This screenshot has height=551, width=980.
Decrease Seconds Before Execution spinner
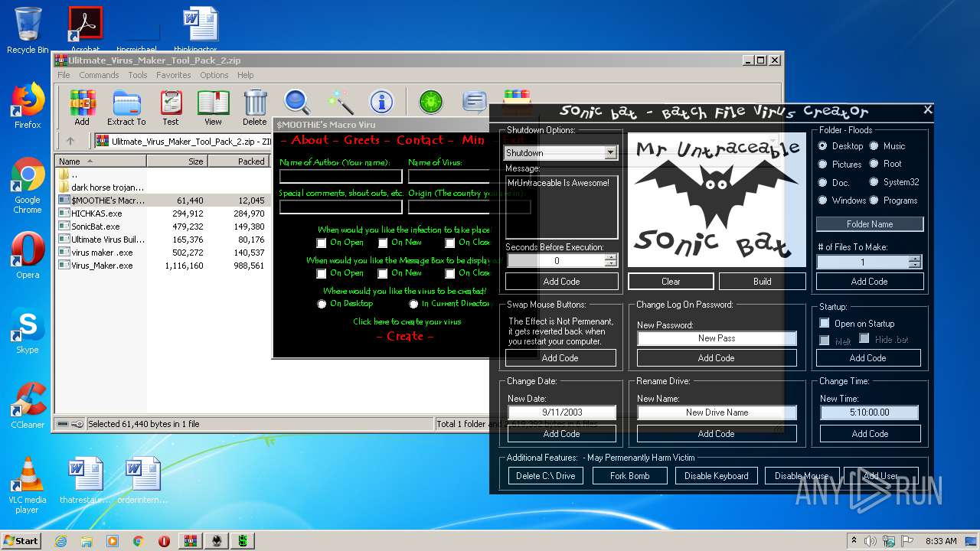click(610, 264)
